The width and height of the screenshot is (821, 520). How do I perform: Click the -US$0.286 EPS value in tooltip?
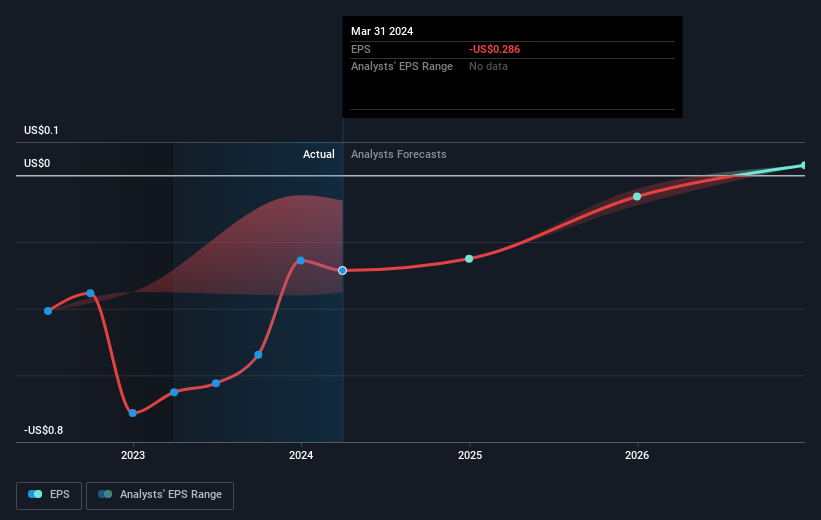point(494,49)
